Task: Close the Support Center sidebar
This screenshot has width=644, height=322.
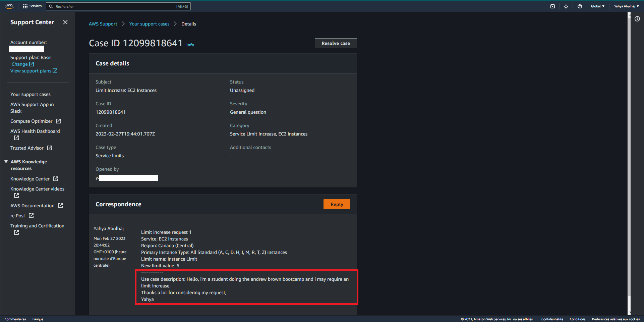Action: click(65, 22)
